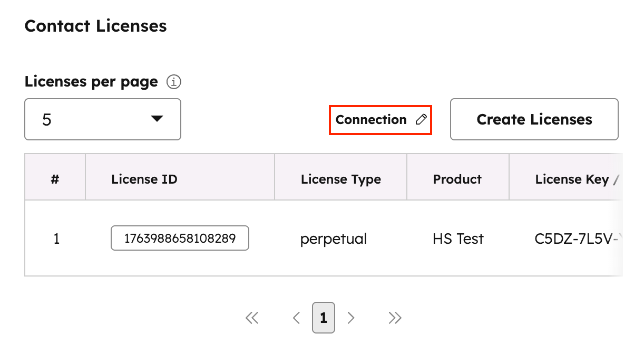Jump to first page with double-left chevron
This screenshot has width=644, height=362.
click(x=252, y=318)
